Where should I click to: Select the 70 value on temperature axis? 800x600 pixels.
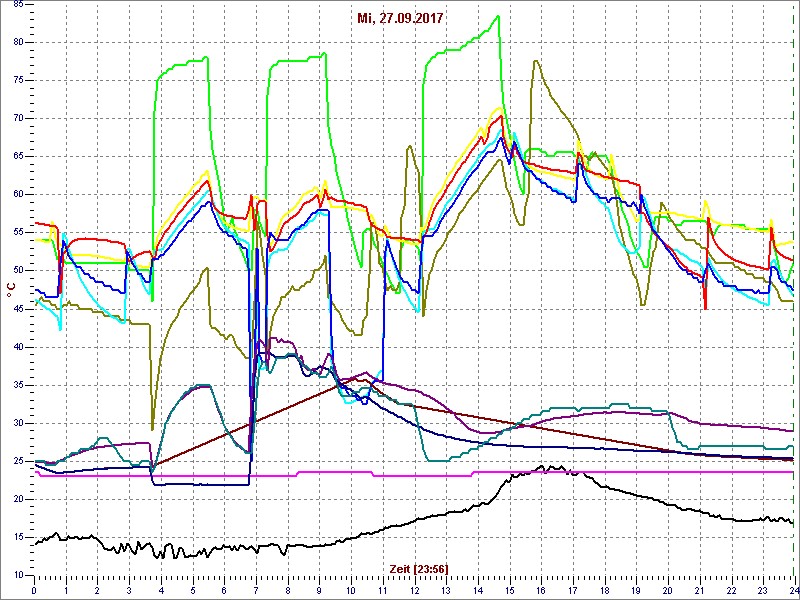coord(17,118)
